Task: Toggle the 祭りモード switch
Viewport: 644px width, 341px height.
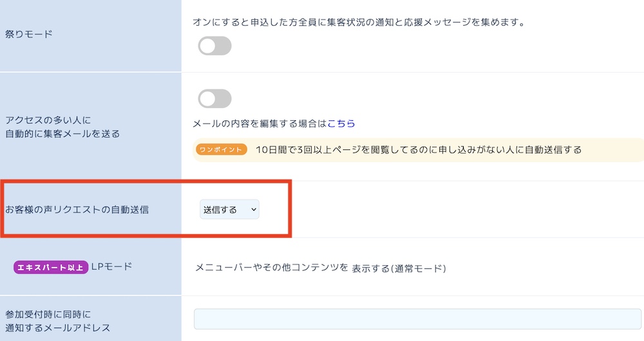Action: pos(214,46)
